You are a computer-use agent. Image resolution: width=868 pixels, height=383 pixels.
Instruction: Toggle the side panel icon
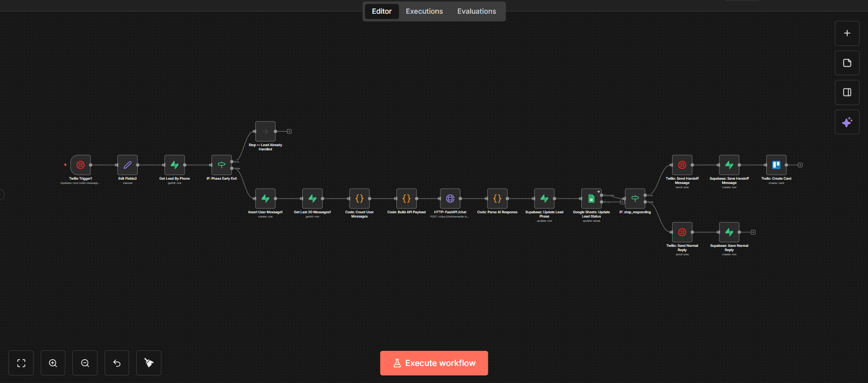pyautogui.click(x=847, y=92)
